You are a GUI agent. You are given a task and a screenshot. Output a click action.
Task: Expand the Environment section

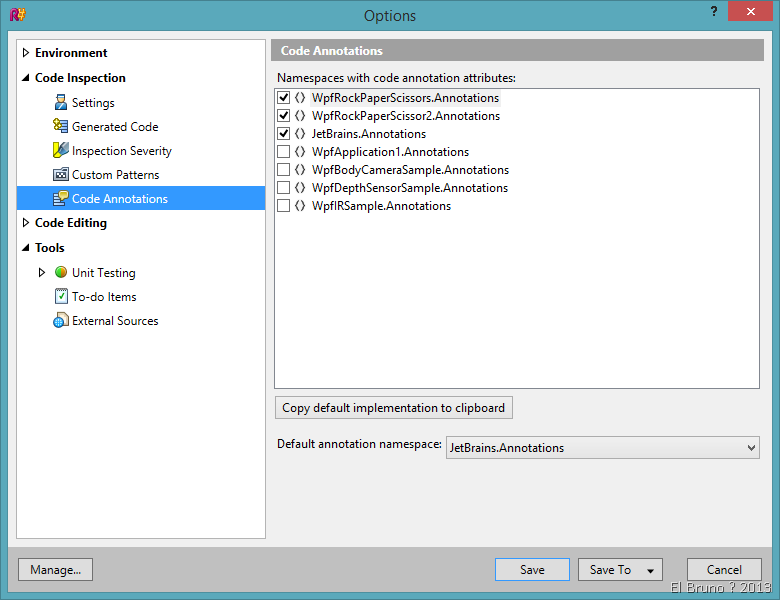click(26, 53)
